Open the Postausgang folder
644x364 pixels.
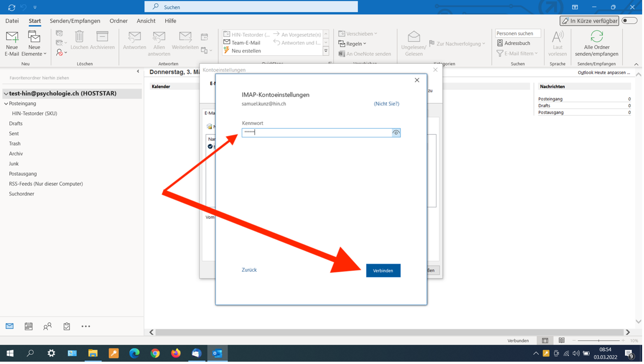[23, 174]
